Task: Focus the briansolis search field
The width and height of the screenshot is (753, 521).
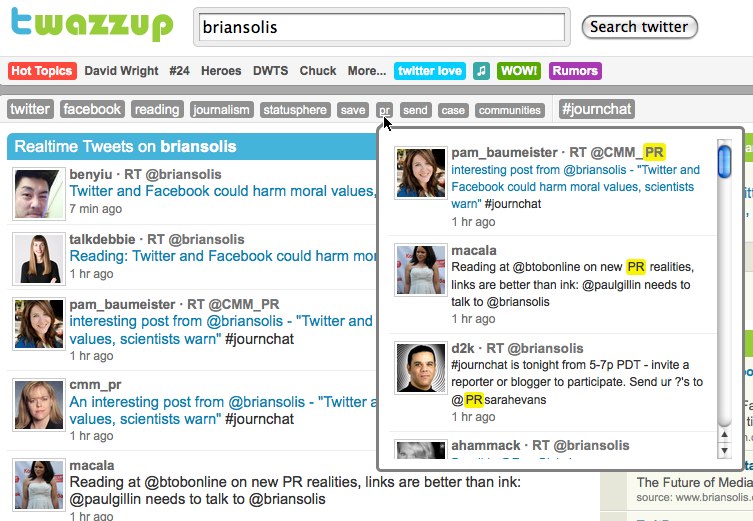Action: [x=382, y=27]
